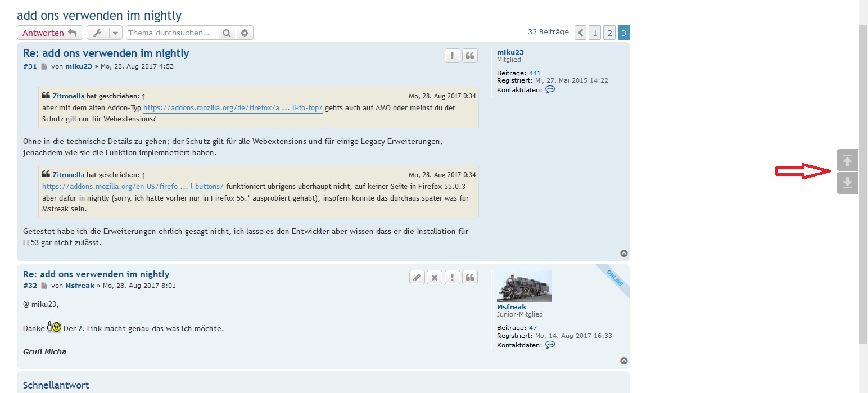Select current page 3
868x393 pixels.
tap(624, 33)
